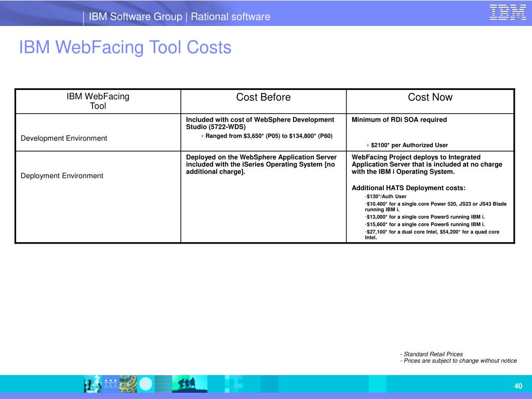Click the people figures footer image
Screen dimensions: 532x399
111,384
